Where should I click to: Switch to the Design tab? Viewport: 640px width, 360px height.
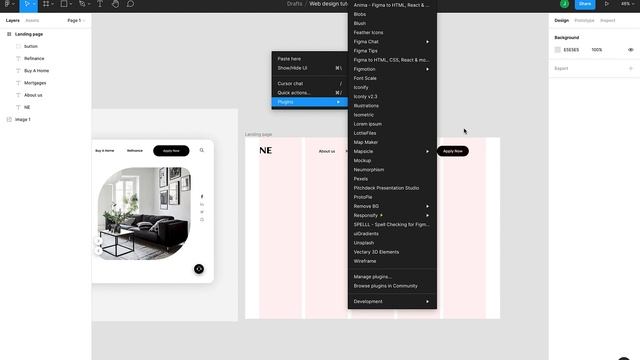point(562,20)
